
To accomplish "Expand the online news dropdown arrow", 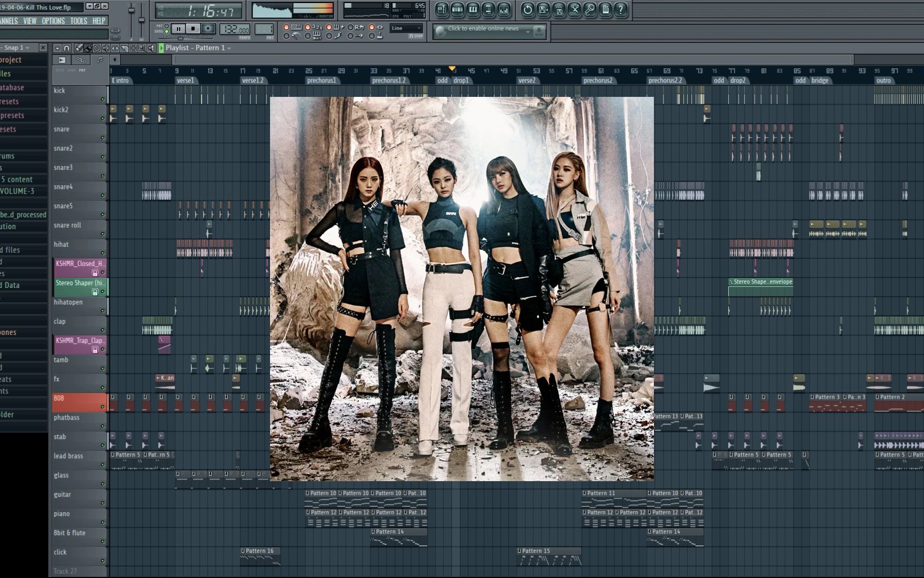I will [528, 32].
